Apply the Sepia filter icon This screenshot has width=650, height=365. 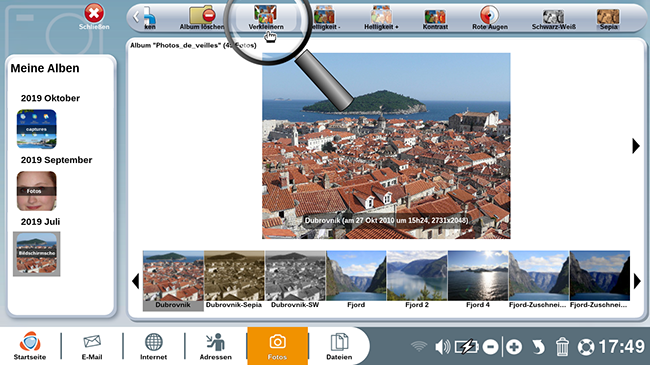608,18
